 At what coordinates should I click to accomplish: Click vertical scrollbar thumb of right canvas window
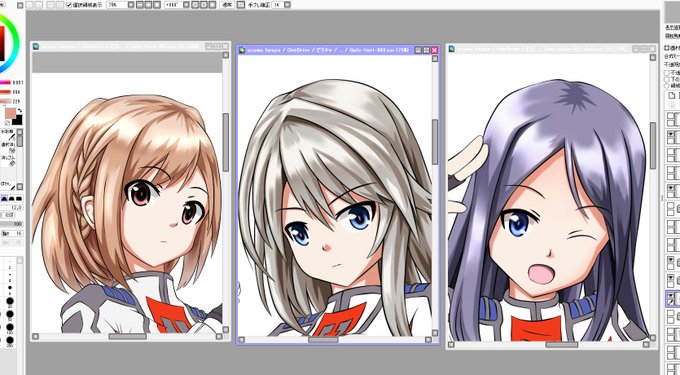[x=653, y=146]
